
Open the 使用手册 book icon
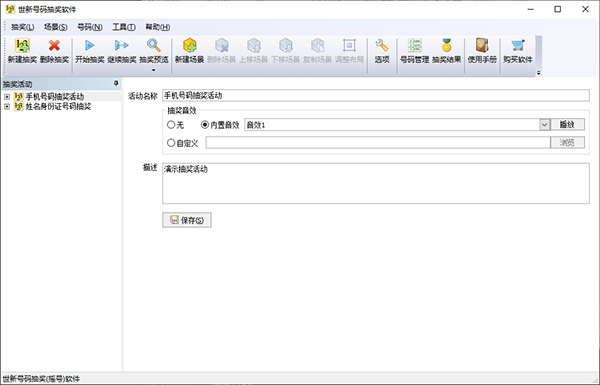point(482,46)
